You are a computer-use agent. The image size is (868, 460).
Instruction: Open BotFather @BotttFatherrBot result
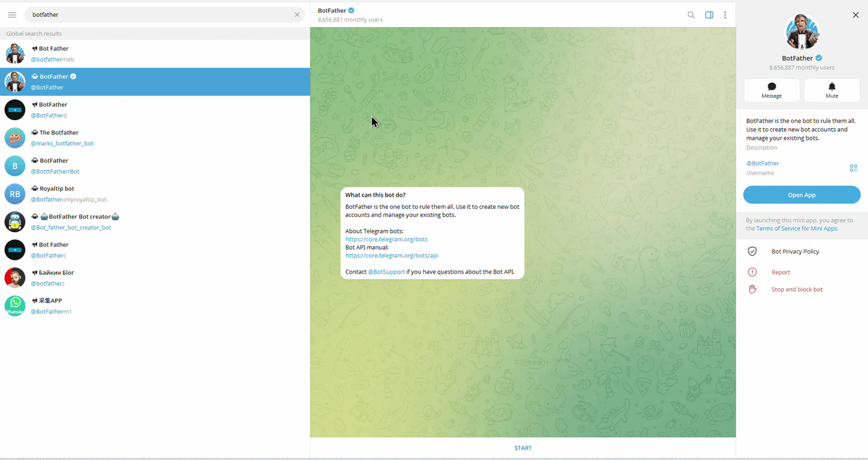(155, 166)
